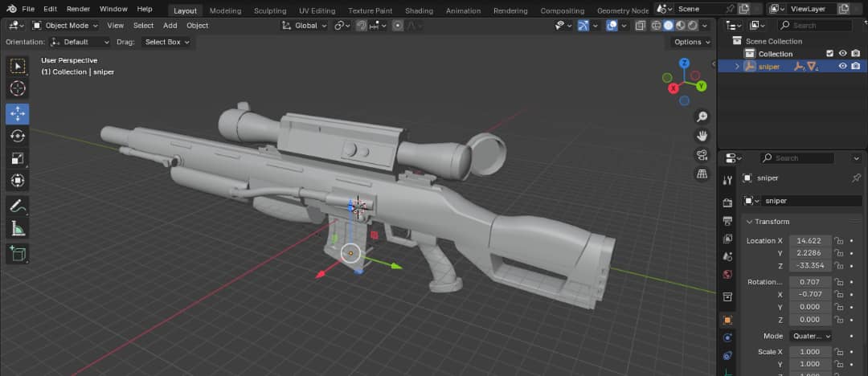Screen dimensions: 868x376
Task: Switch to solid viewport shading
Action: pos(669,26)
